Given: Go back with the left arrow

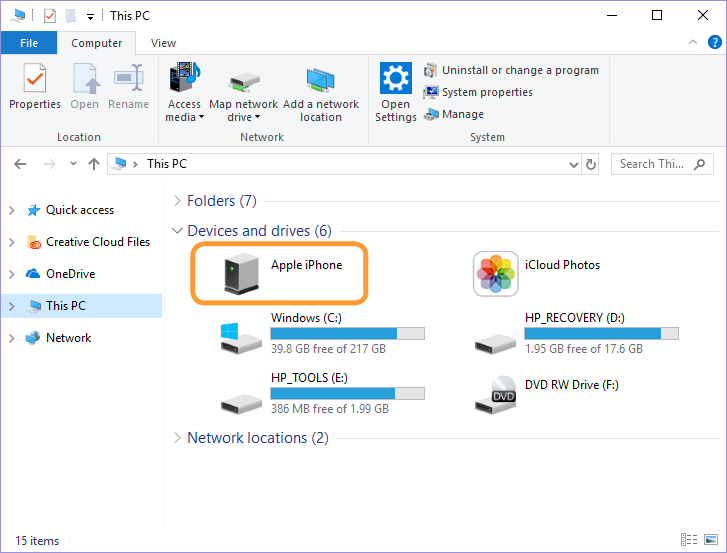Looking at the screenshot, I should coord(20,164).
